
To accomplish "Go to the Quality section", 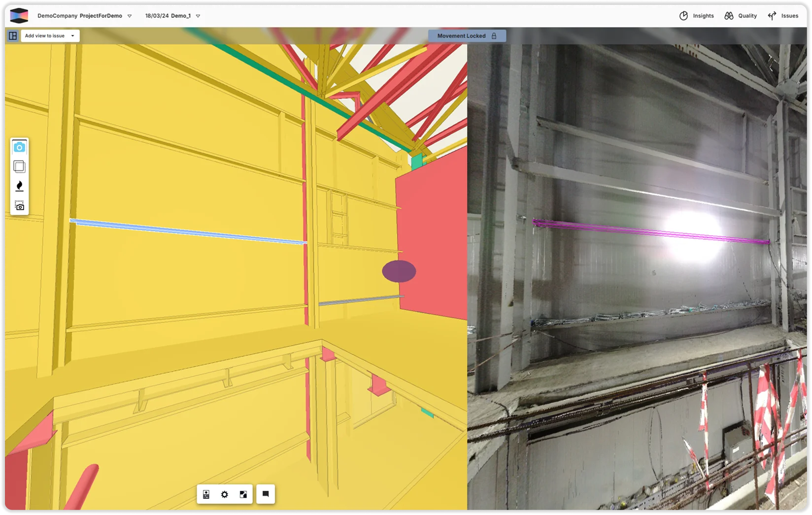I will (x=741, y=16).
